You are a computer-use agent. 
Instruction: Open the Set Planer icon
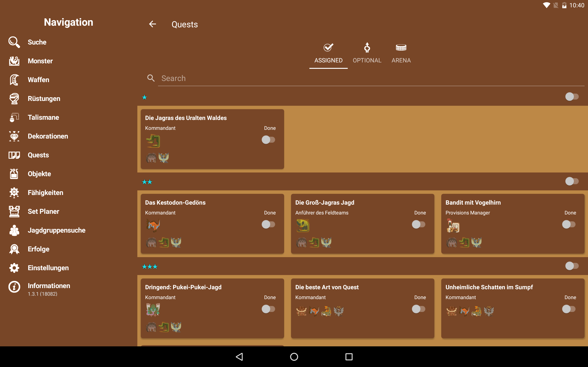pos(14,211)
